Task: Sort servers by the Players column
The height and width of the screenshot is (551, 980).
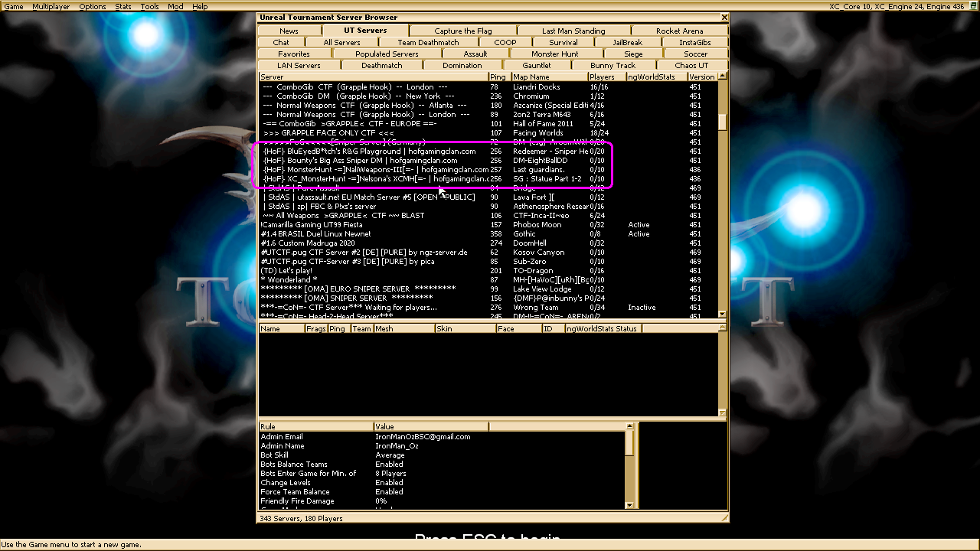Action: [x=603, y=77]
